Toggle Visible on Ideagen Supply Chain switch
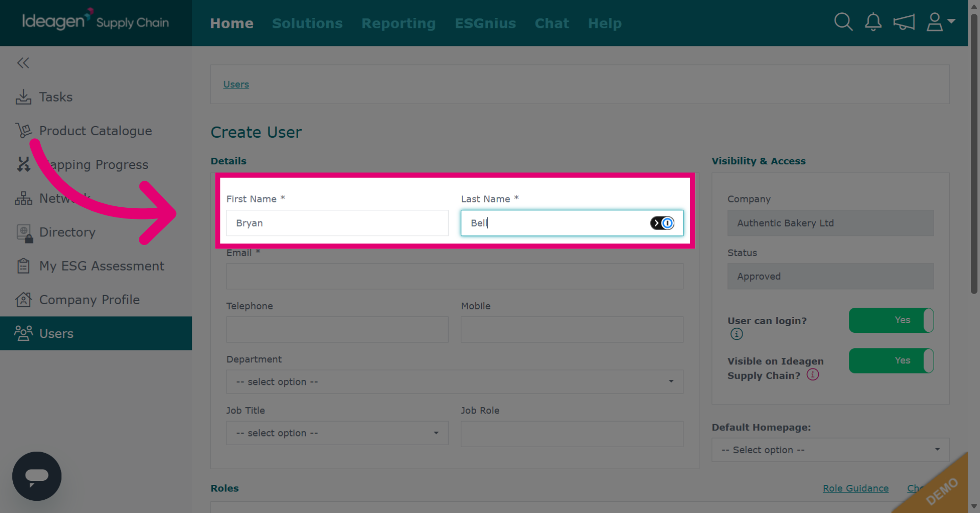 click(x=891, y=360)
